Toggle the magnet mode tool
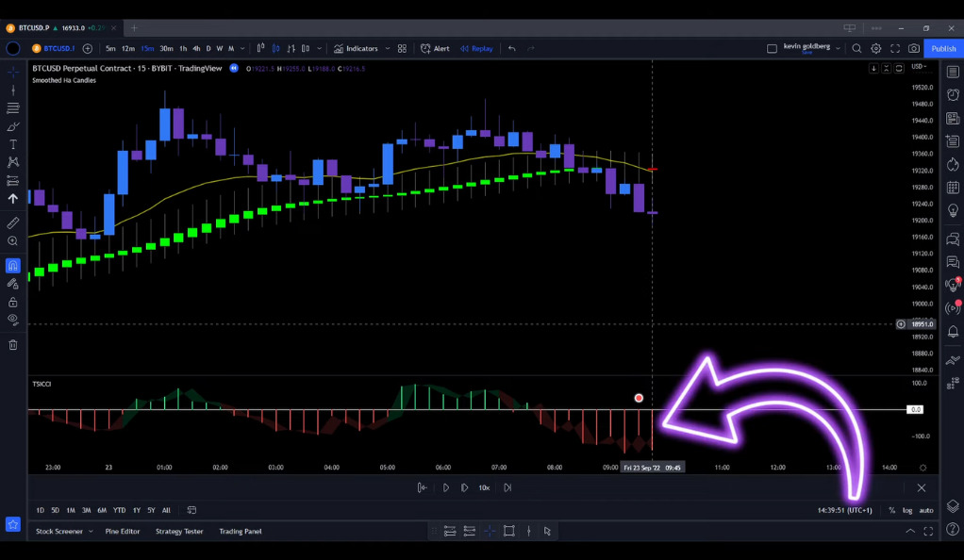 tap(13, 266)
